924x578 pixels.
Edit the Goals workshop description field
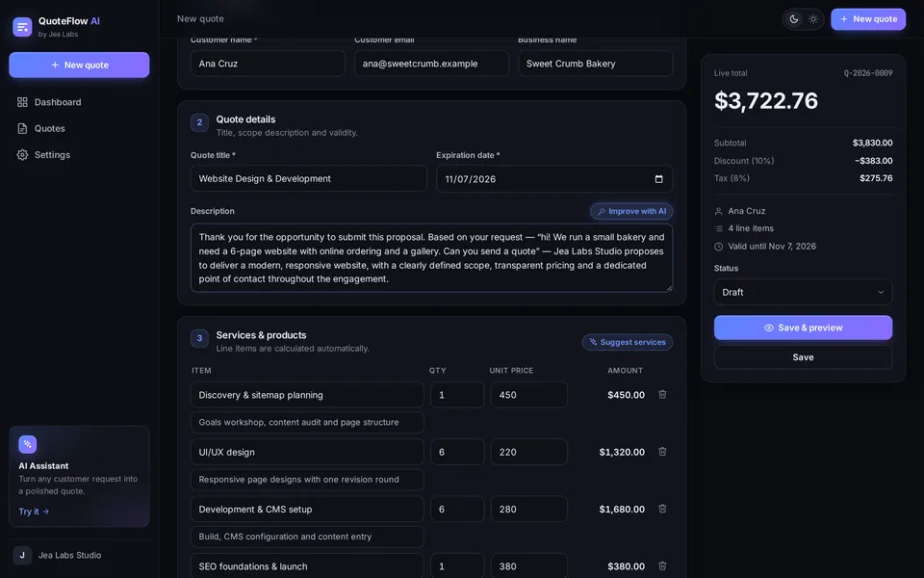(307, 422)
